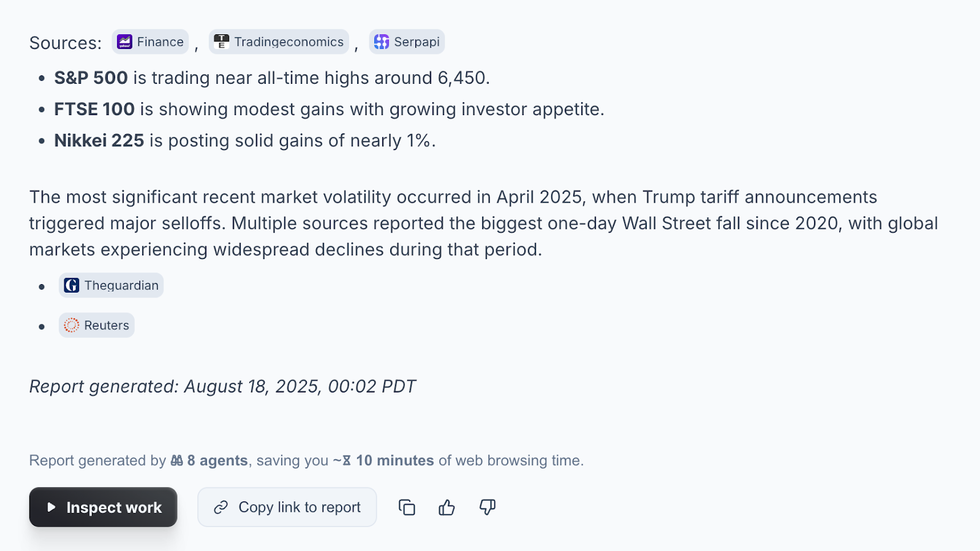Click the purple Finance source logo
Screen dimensions: 980x551
[124, 42]
